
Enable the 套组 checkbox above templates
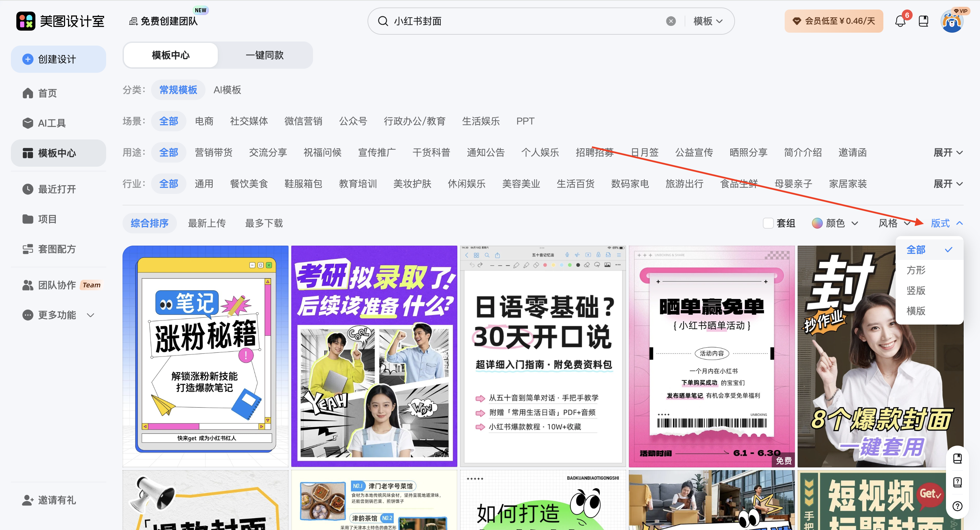click(768, 223)
